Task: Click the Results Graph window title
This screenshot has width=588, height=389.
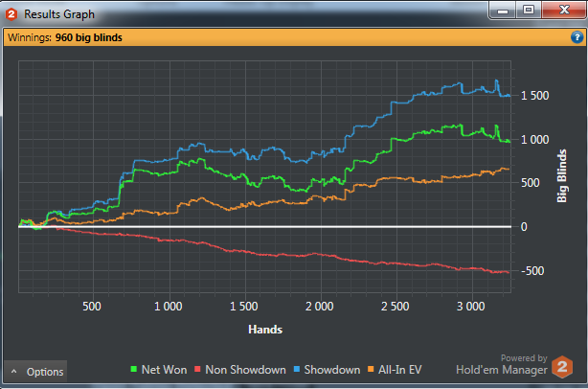Action: coord(59,14)
